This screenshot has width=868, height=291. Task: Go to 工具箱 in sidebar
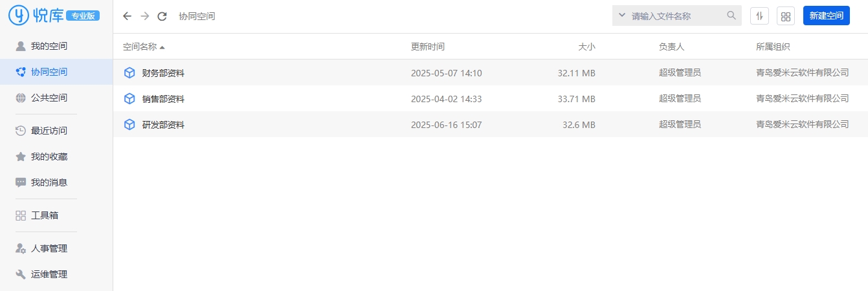click(x=45, y=215)
